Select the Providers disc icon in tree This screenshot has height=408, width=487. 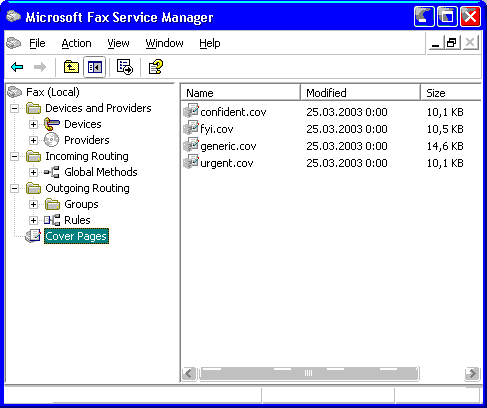52,140
